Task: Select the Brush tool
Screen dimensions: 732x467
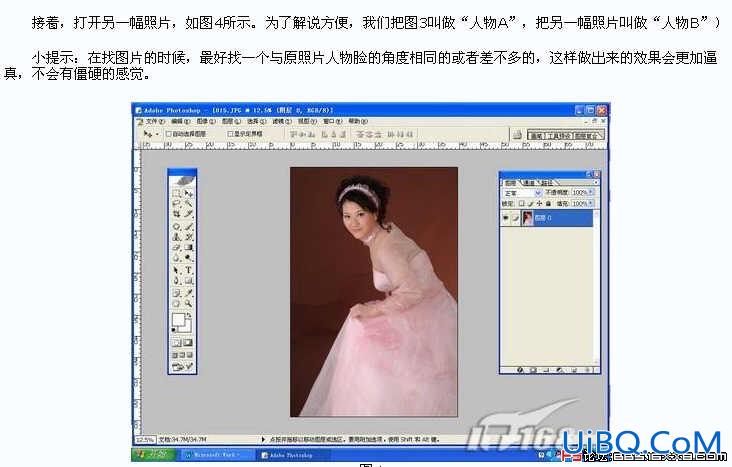Action: 188,226
